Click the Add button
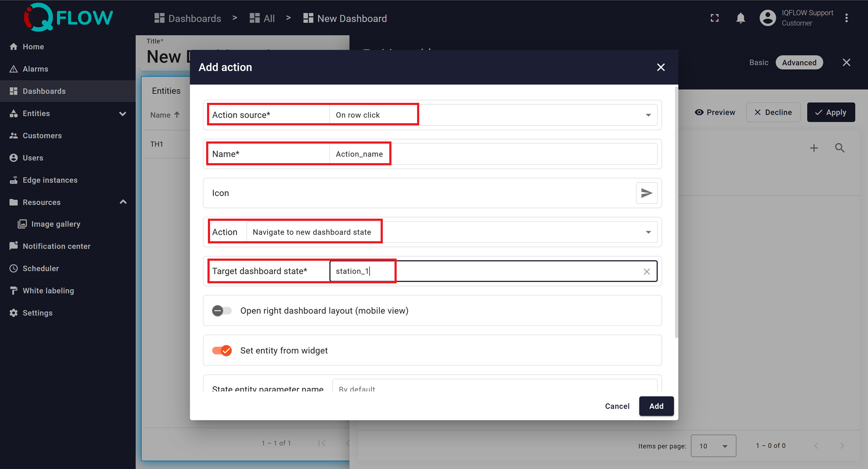868x469 pixels. [x=656, y=406]
